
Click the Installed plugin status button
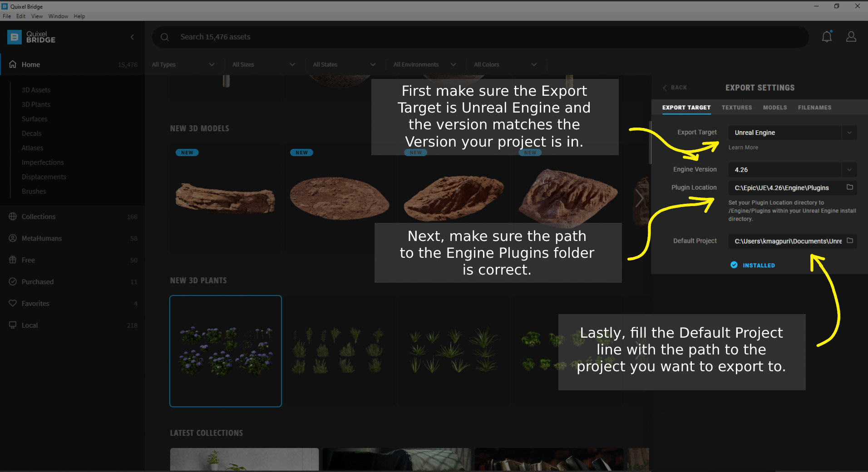click(x=753, y=265)
